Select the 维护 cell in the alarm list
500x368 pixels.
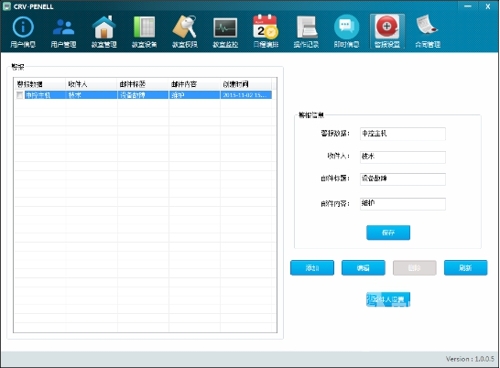coord(194,95)
